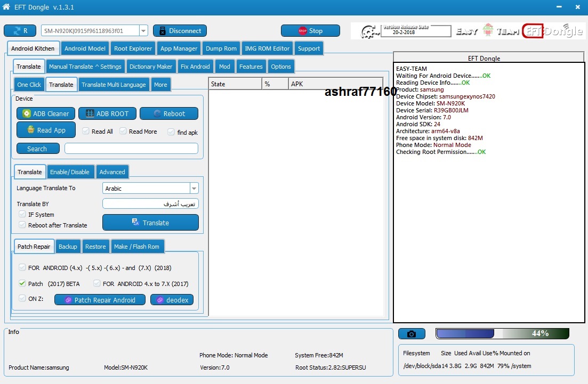Click the % column header

pyautogui.click(x=275, y=84)
